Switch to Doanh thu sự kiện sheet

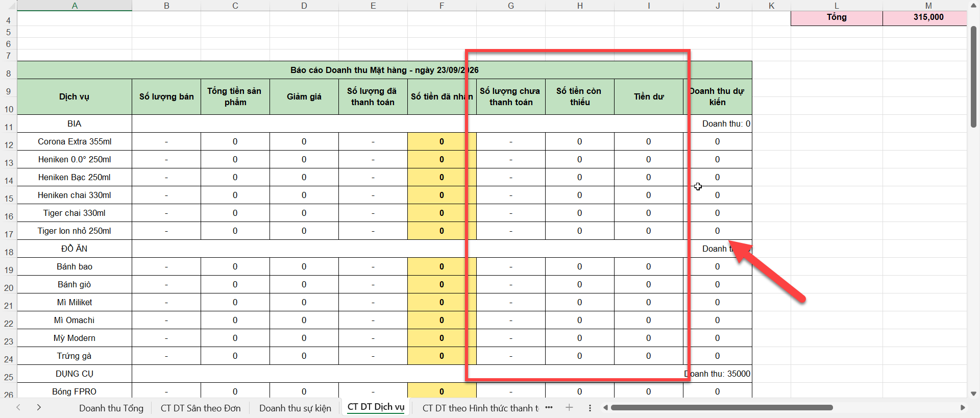pyautogui.click(x=295, y=408)
